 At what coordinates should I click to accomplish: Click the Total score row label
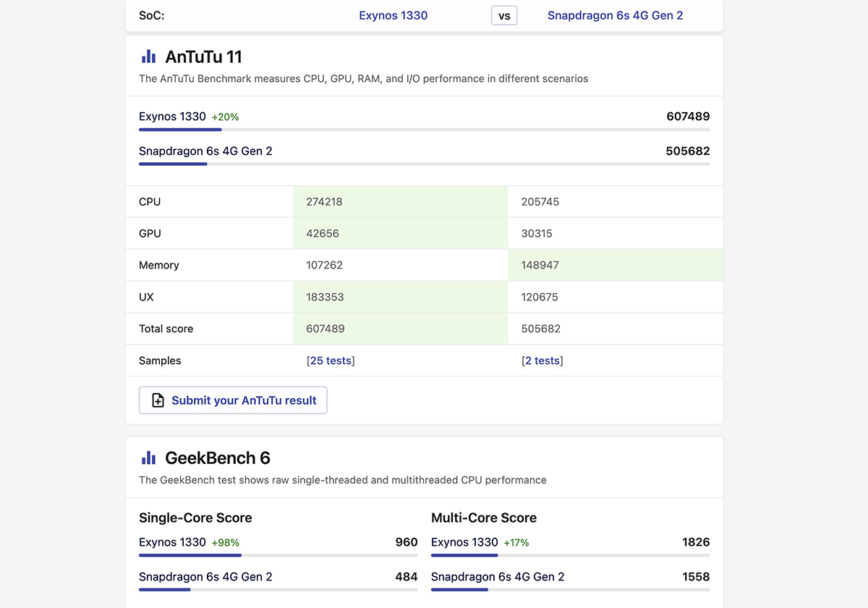(166, 329)
